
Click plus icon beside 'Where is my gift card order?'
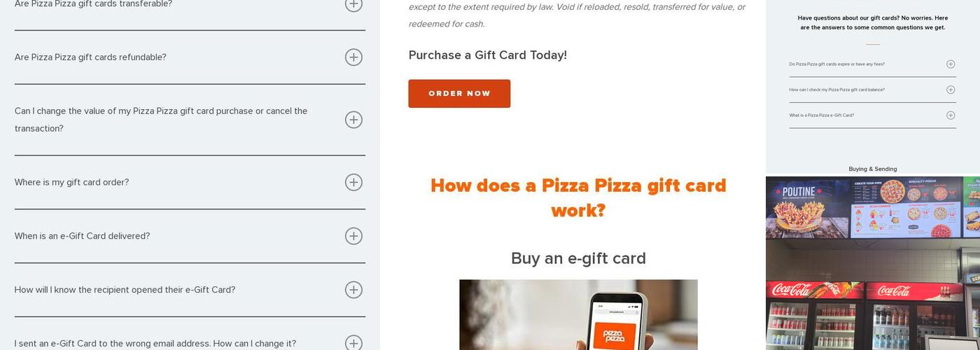tap(353, 183)
